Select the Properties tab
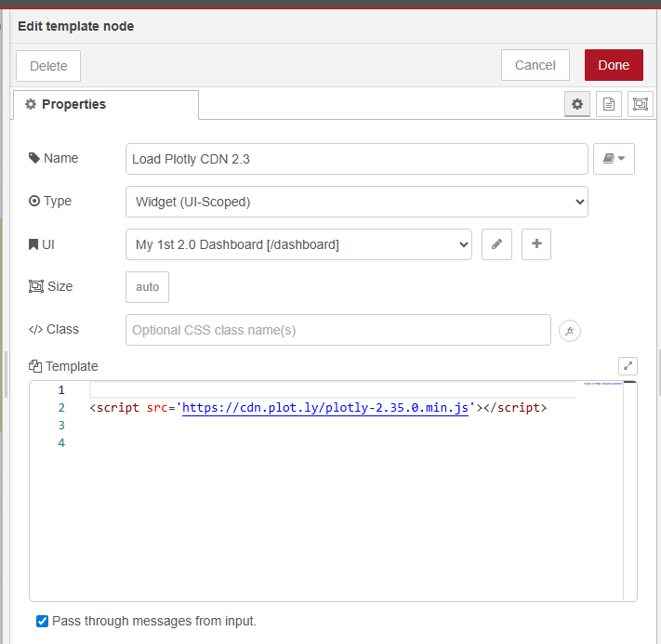661x644 pixels. 106,104
